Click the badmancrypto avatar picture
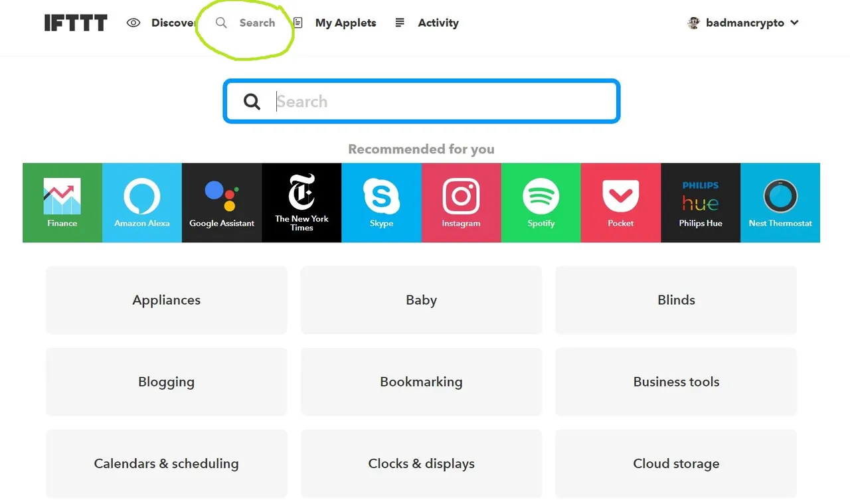850x504 pixels. pyautogui.click(x=694, y=23)
